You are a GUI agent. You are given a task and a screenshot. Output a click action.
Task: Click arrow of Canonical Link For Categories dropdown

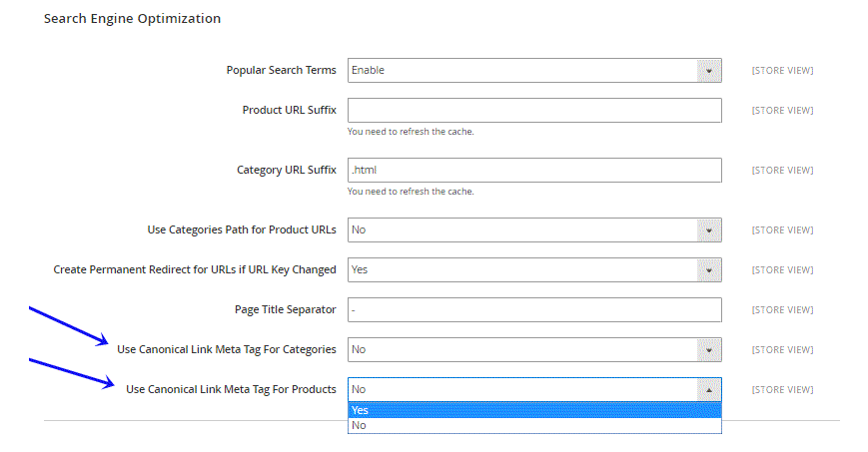click(708, 349)
